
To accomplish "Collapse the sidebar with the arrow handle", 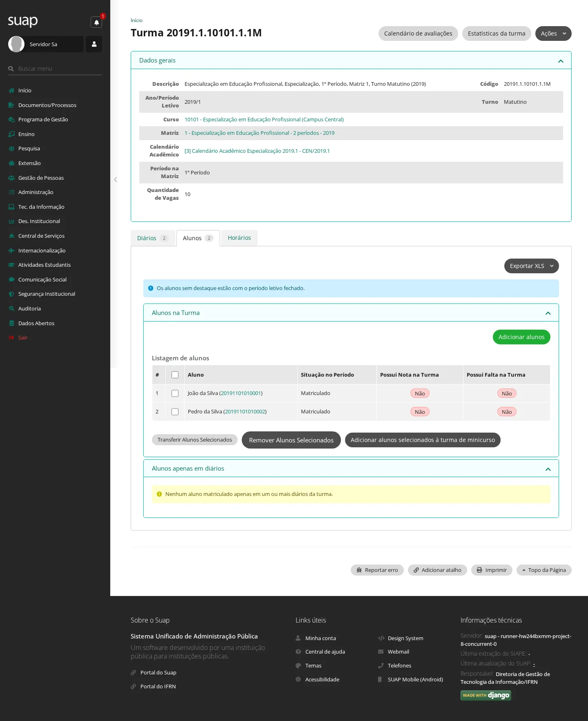I will click(116, 179).
